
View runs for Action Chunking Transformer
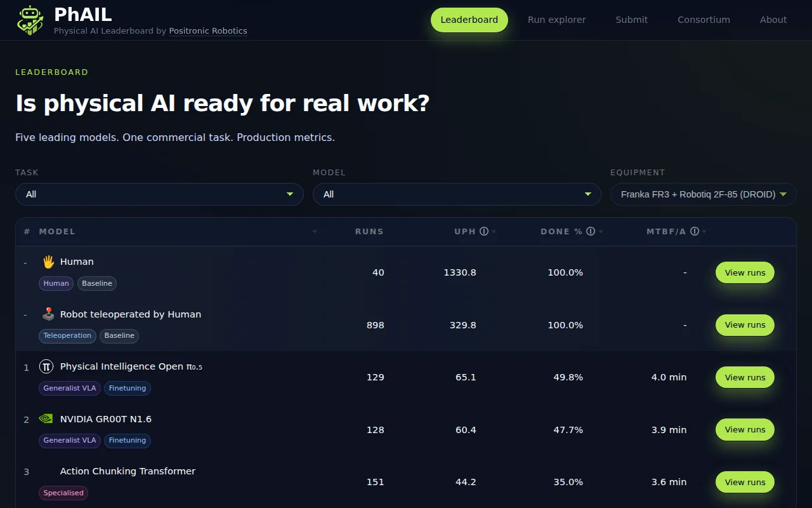point(745,482)
